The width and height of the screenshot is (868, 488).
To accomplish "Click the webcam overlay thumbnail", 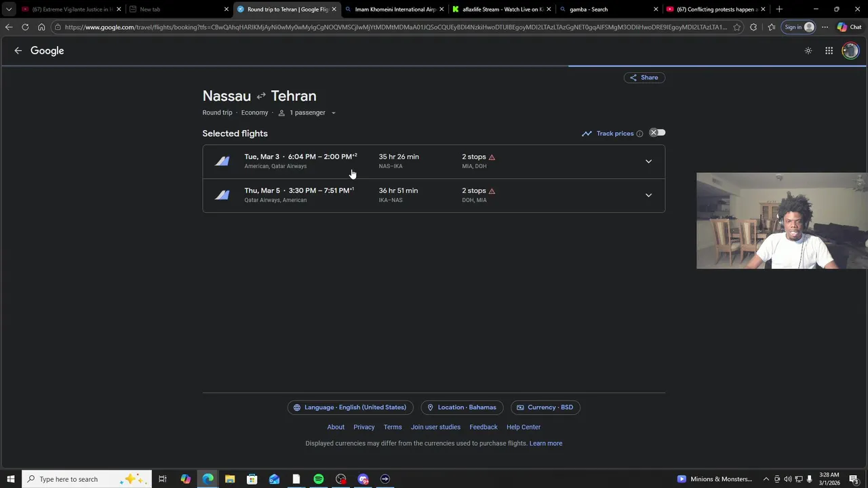I will [782, 221].
